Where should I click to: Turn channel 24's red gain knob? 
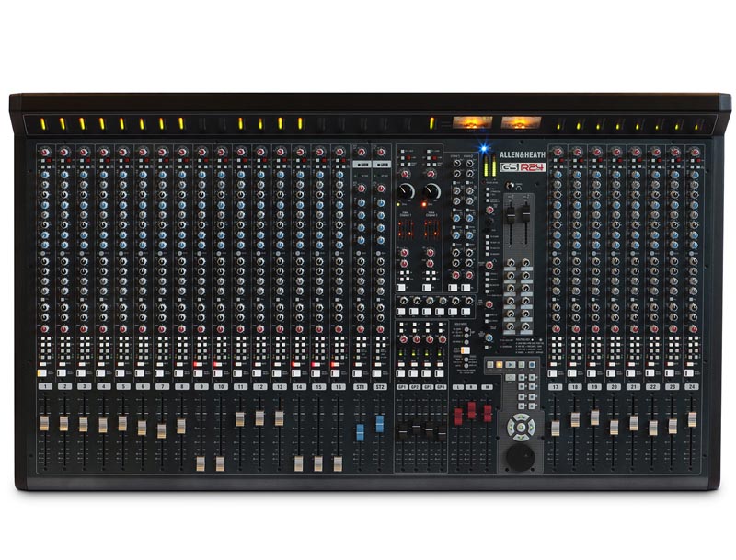pyautogui.click(x=695, y=152)
